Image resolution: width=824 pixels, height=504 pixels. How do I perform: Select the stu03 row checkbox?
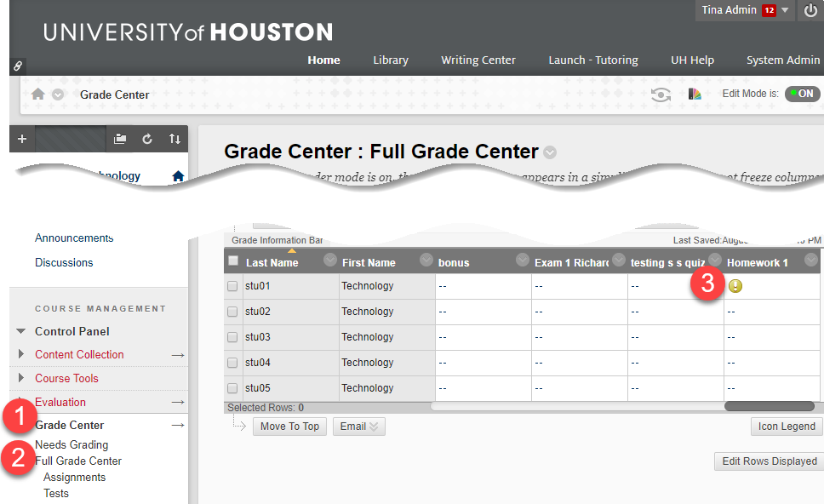click(232, 337)
